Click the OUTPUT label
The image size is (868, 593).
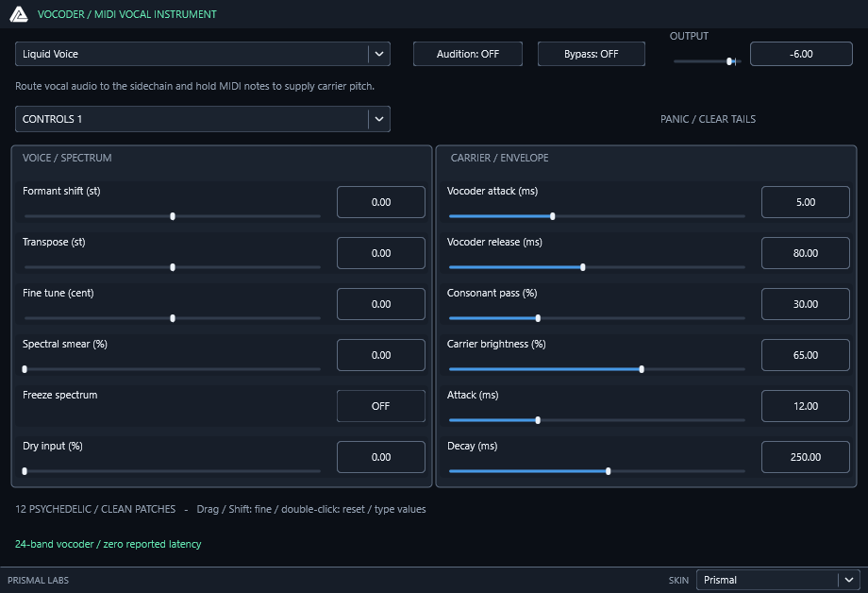point(689,36)
